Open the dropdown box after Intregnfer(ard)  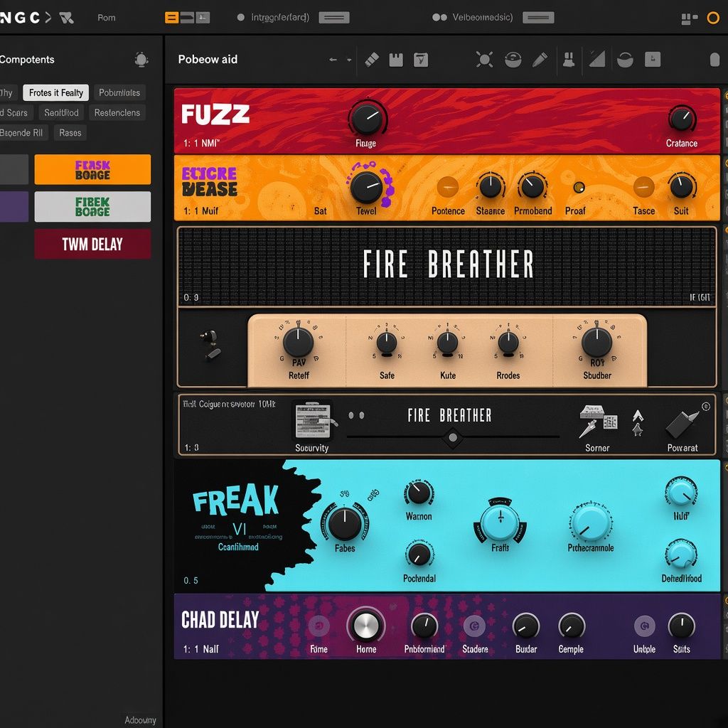[334, 18]
